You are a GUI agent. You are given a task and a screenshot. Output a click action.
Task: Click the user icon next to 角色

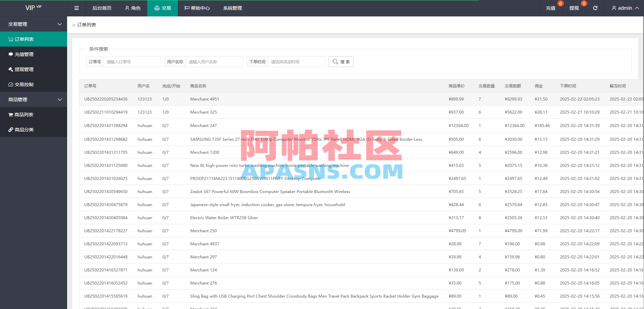tap(127, 8)
